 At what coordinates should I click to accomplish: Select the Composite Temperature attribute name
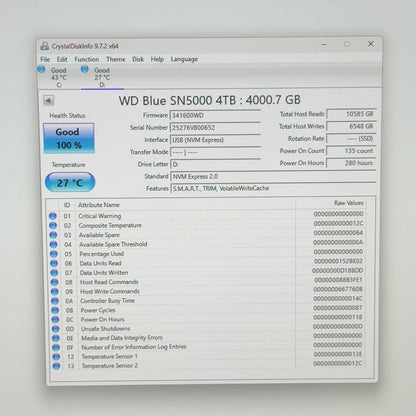tap(110, 225)
